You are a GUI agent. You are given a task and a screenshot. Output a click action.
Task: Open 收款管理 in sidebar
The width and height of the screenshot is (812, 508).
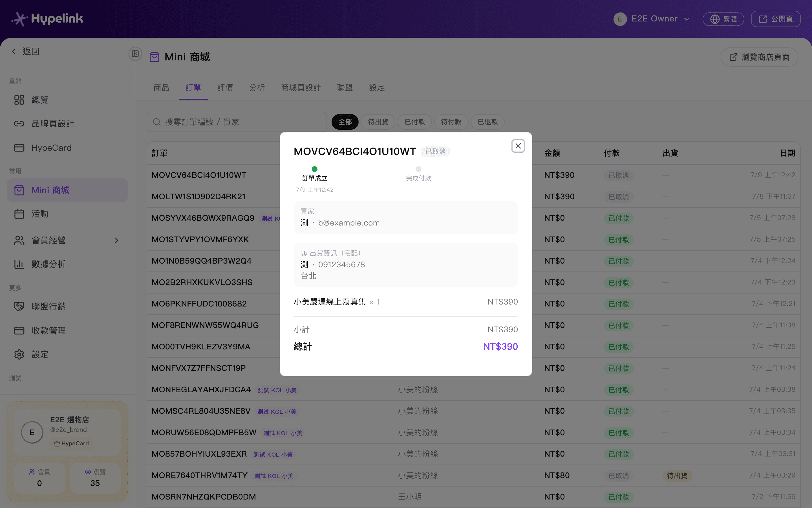pos(67,330)
